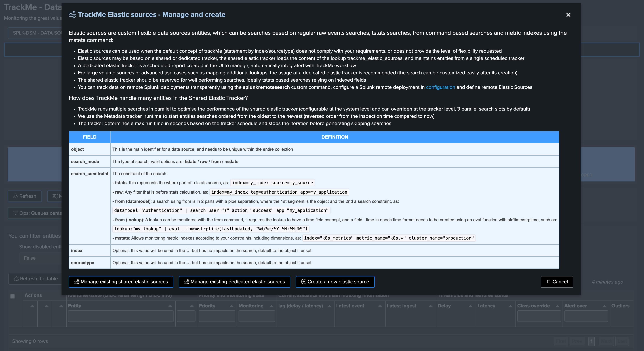Cancel the elastic sources dialog
Image resolution: width=644 pixels, height=351 pixels.
pos(557,282)
